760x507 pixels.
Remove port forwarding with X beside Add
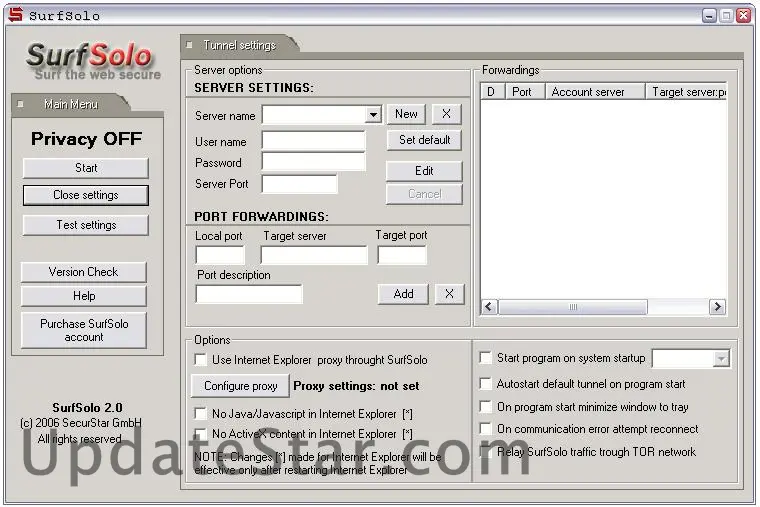[449, 294]
